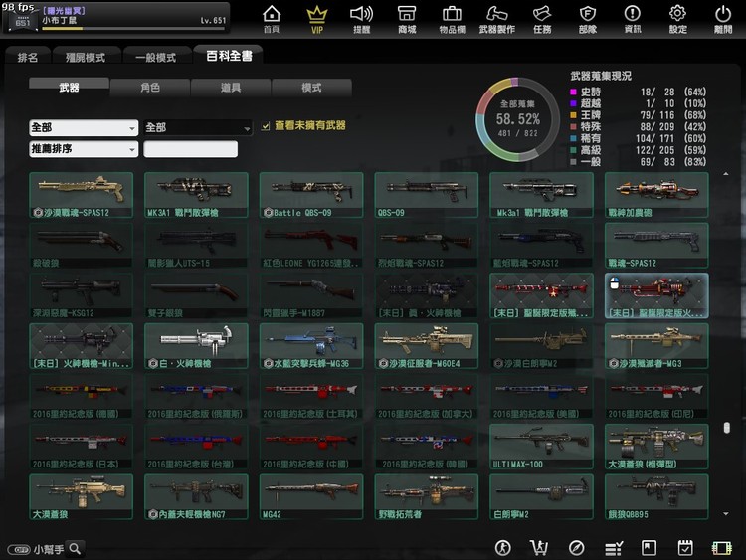Screen dimensions: 746x560
Task: Click the film strip icon at bottom
Action: click(722, 548)
